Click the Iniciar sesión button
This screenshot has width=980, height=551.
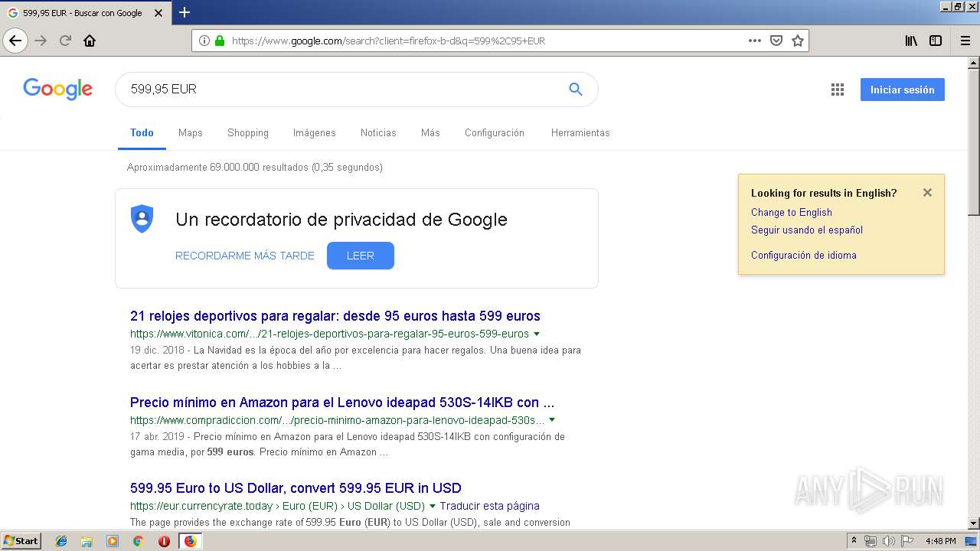click(902, 90)
